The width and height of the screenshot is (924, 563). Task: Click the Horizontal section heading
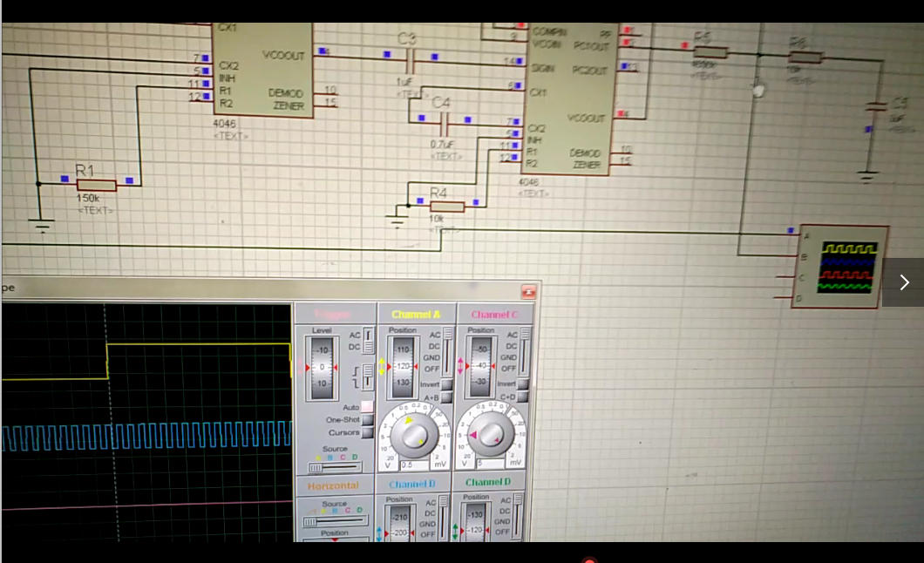coord(333,485)
